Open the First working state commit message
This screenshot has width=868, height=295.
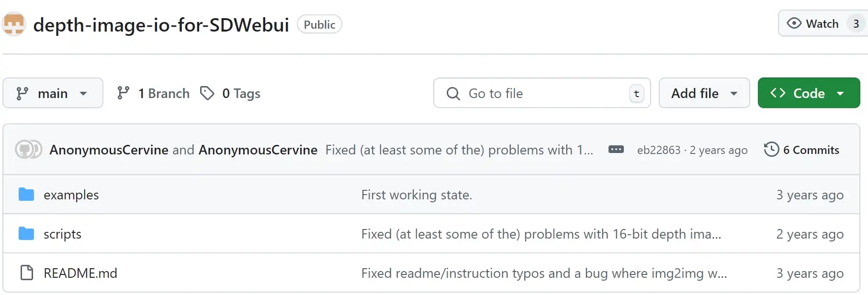pos(417,195)
